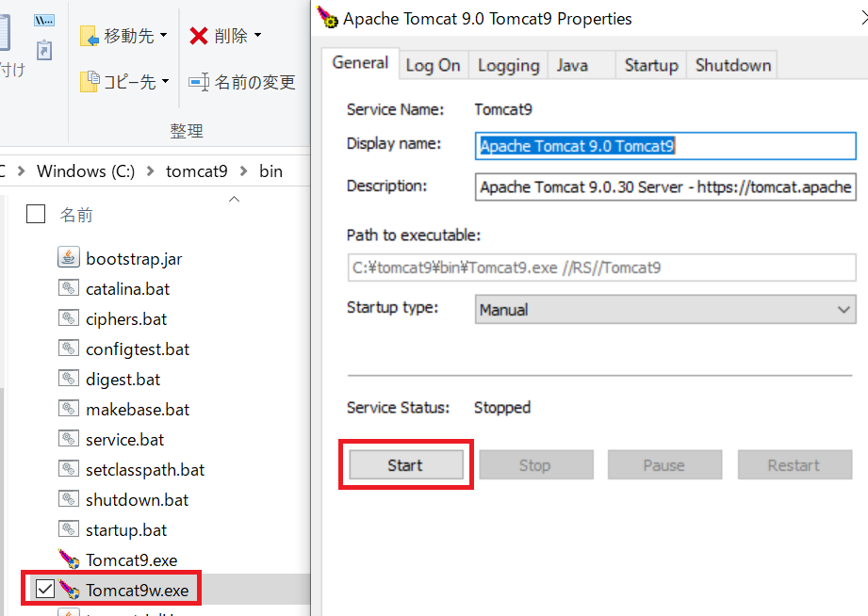Click the 名前 column header
This screenshot has width=868, height=616.
coord(75,215)
